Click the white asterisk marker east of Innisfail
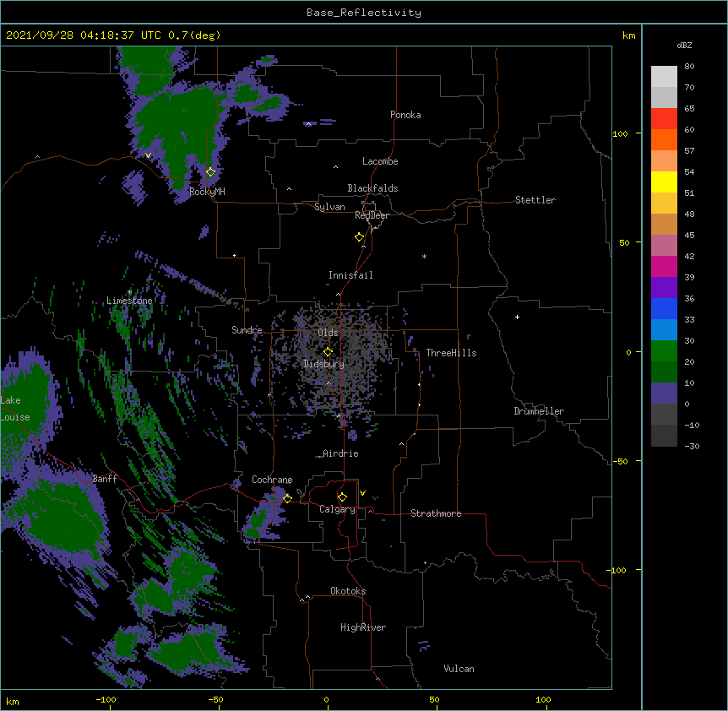The image size is (728, 711). pyautogui.click(x=424, y=256)
